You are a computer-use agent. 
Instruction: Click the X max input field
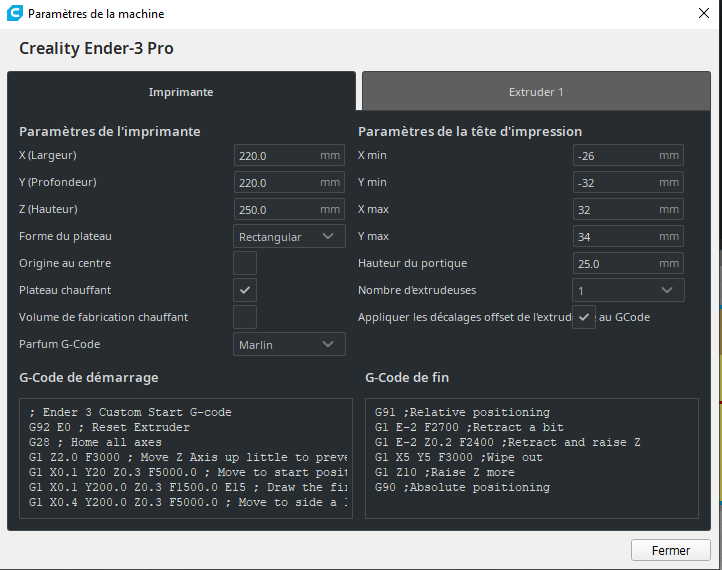(x=628, y=209)
